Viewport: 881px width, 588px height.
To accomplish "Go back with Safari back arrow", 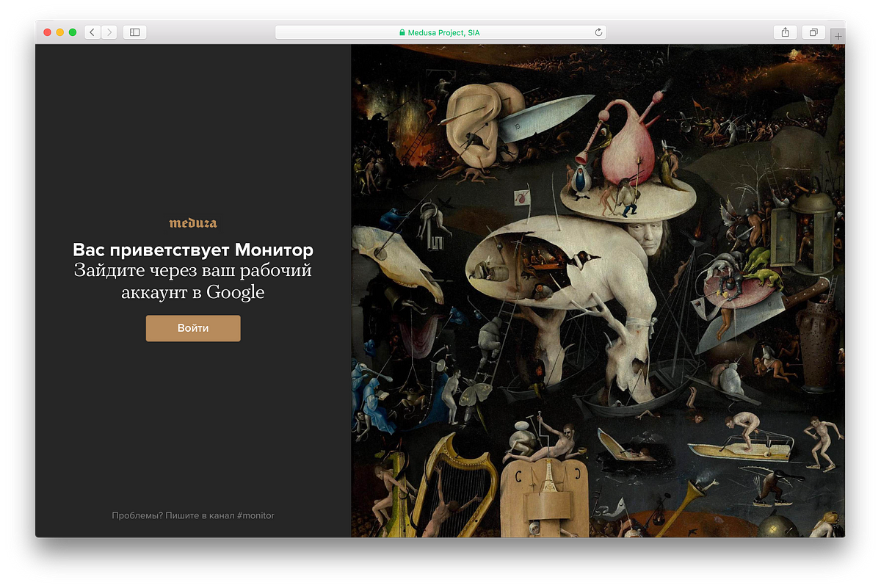I will pos(93,32).
